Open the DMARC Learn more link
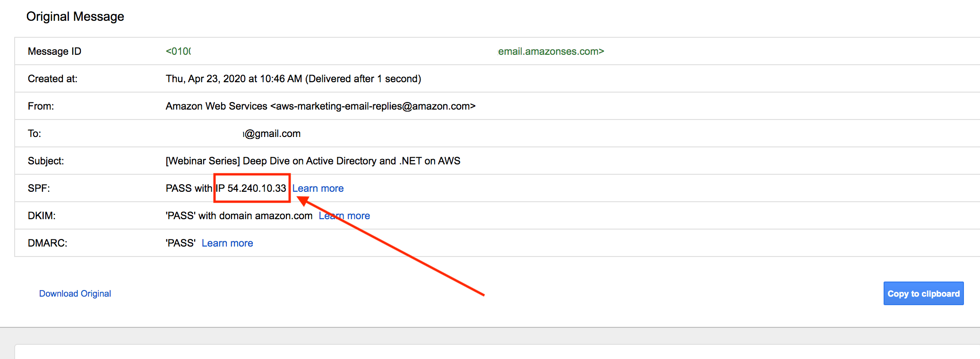Viewport: 980px width, 359px height. click(227, 243)
